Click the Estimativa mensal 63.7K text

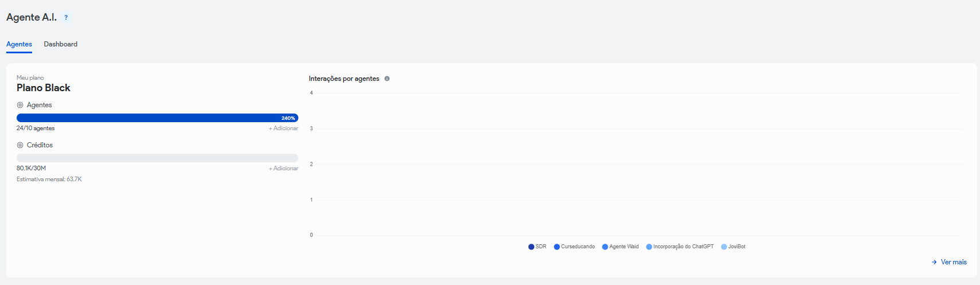pyautogui.click(x=49, y=179)
